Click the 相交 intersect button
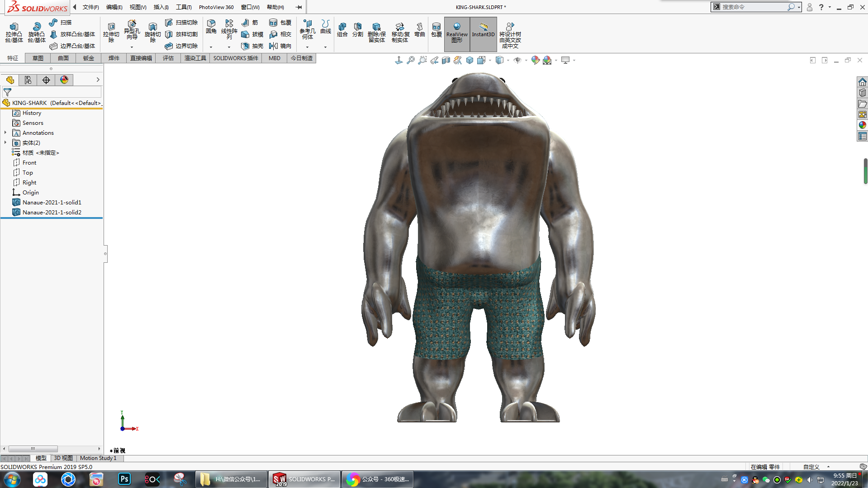The width and height of the screenshot is (868, 488). pos(280,34)
